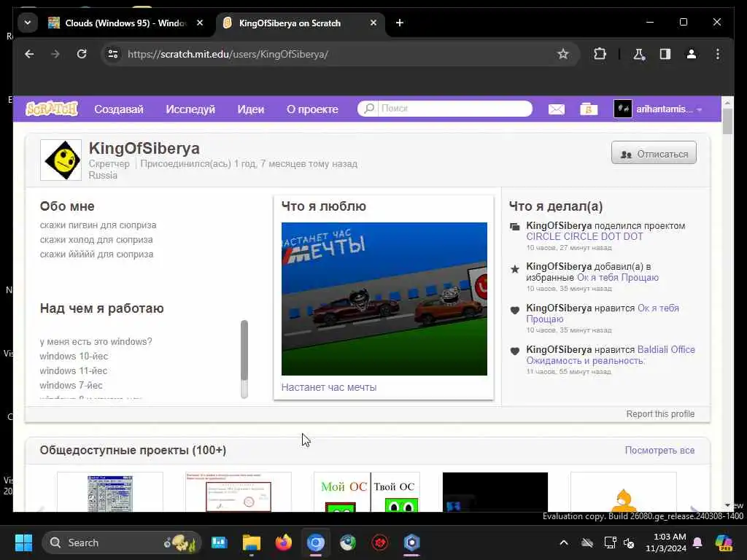The image size is (747, 560).
Task: Open the red gear app in taskbar
Action: 379,542
